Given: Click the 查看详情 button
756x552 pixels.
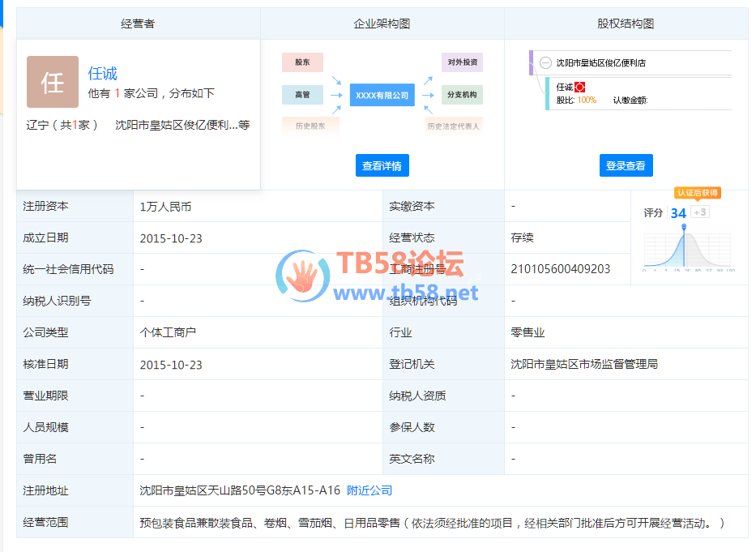Looking at the screenshot, I should (x=382, y=165).
